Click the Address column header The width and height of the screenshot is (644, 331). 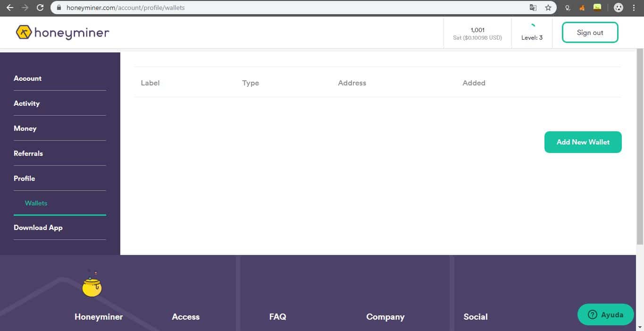coord(352,83)
